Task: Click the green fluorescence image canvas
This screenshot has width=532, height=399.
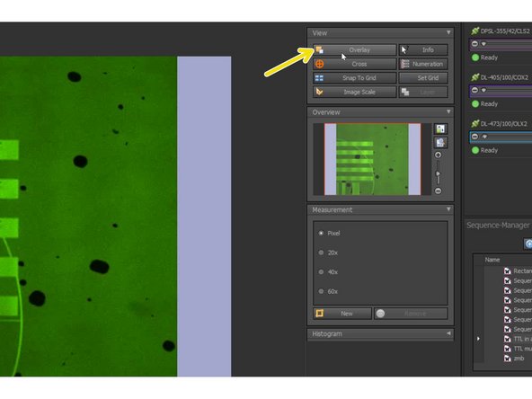Action: (x=88, y=216)
